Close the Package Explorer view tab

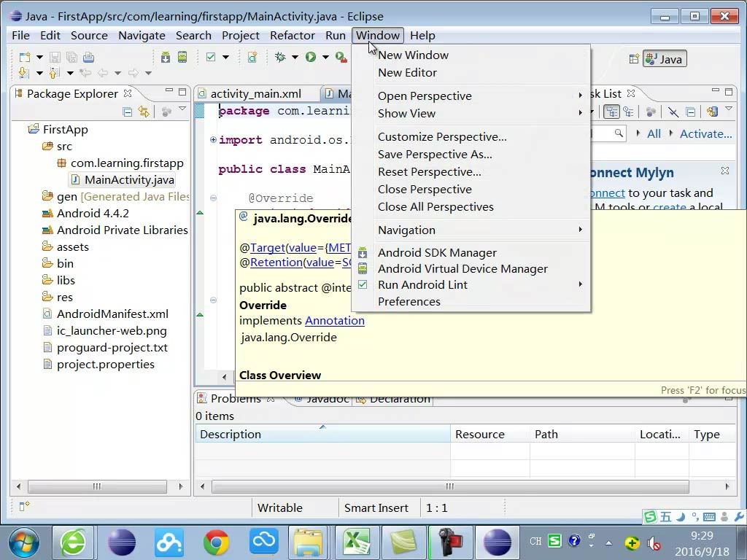click(x=127, y=93)
